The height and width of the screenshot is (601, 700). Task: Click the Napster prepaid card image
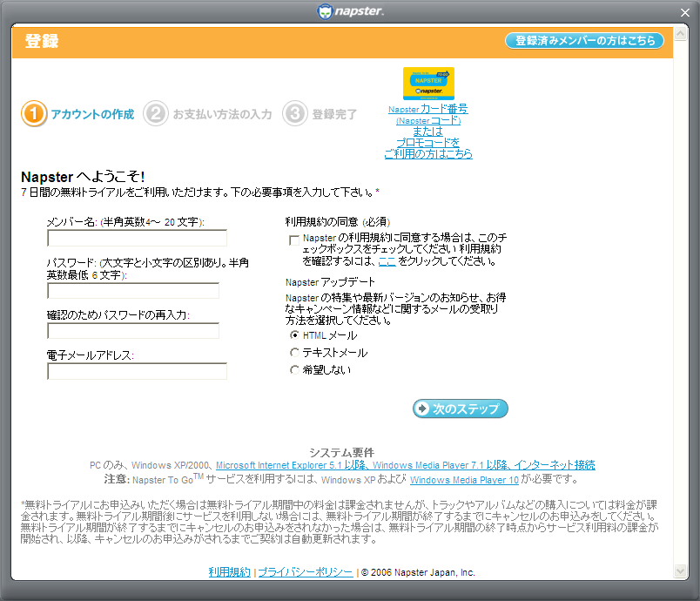[428, 84]
